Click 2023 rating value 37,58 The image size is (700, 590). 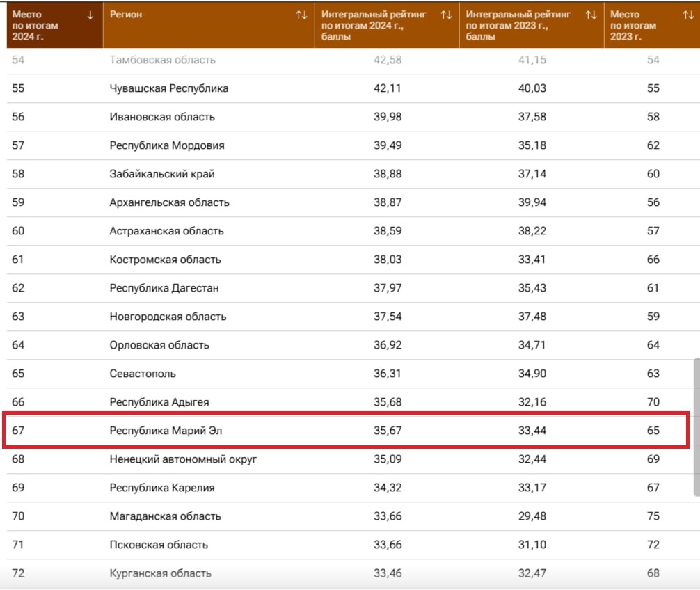(532, 117)
